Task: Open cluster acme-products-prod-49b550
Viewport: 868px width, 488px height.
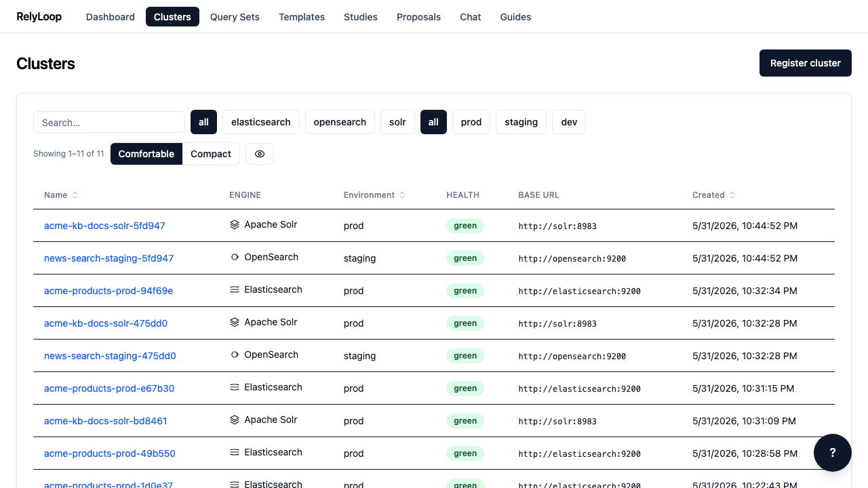Action: [x=110, y=453]
